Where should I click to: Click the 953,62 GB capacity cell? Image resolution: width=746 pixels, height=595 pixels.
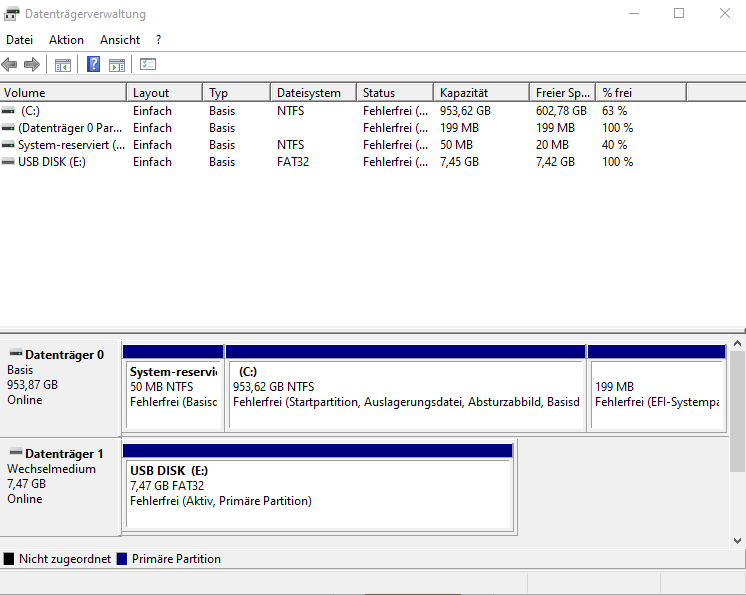465,111
